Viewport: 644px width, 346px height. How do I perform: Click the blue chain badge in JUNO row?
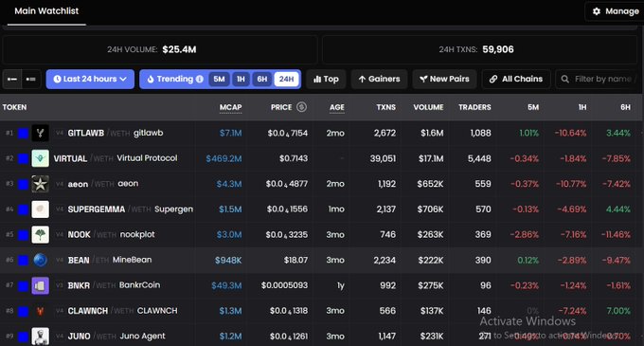[x=24, y=337]
